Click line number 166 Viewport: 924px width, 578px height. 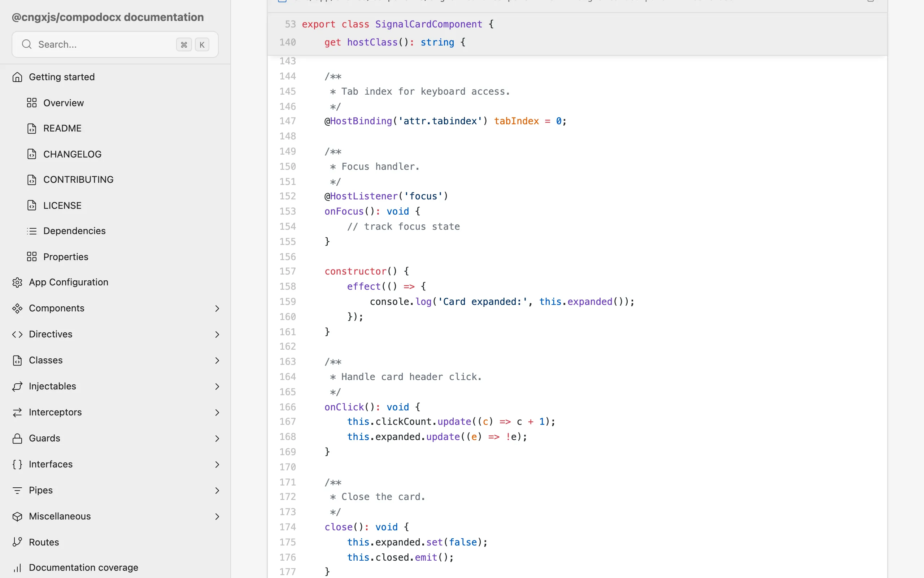click(288, 407)
